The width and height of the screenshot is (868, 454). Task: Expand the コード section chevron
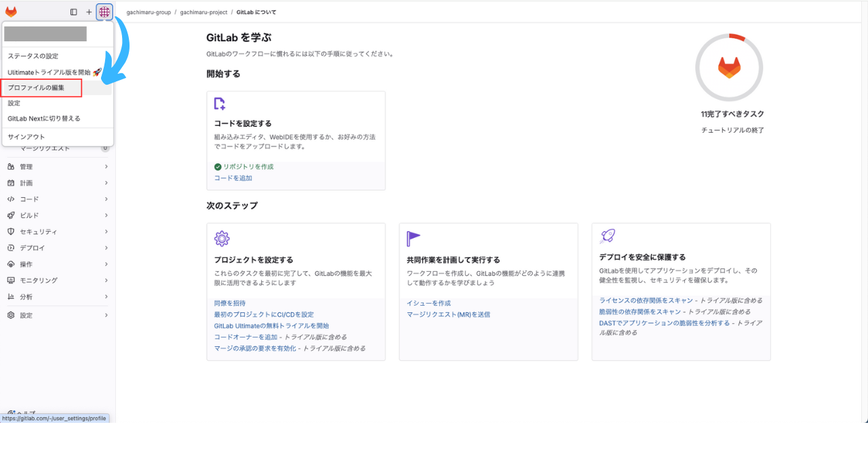tap(106, 199)
